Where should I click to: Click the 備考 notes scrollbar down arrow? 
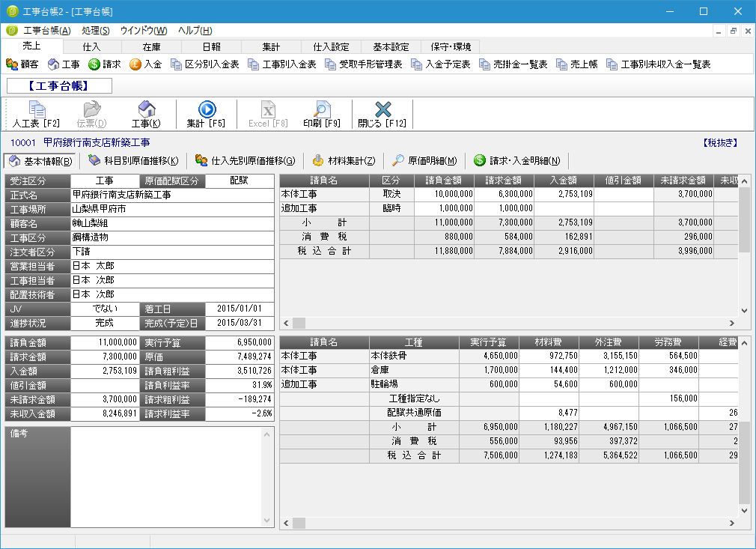[267, 521]
